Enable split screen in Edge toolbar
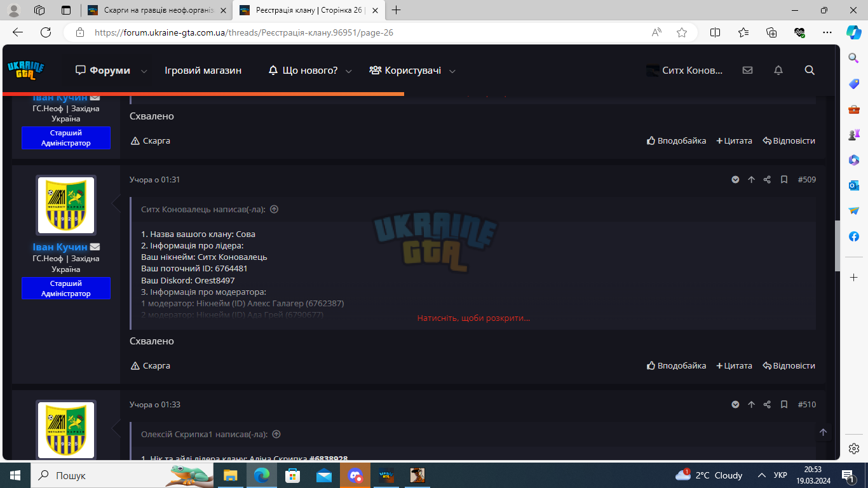Screen dimensions: 868x488 click(x=715, y=32)
